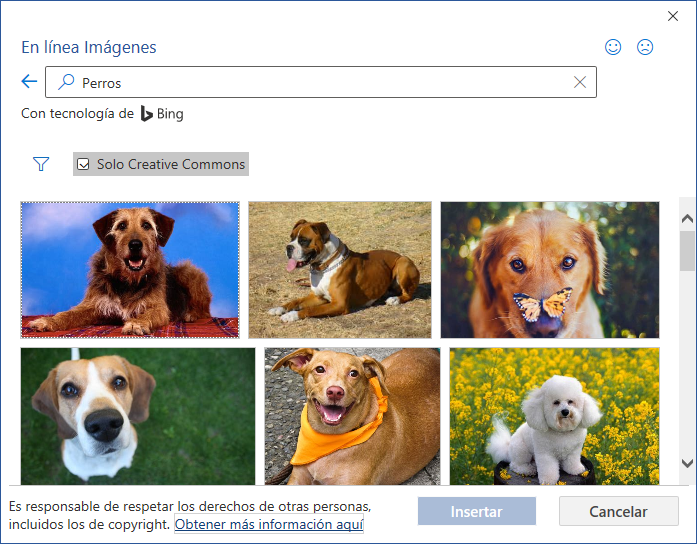Open the Obtener más información aquí link
The width and height of the screenshot is (697, 544).
coord(268,524)
